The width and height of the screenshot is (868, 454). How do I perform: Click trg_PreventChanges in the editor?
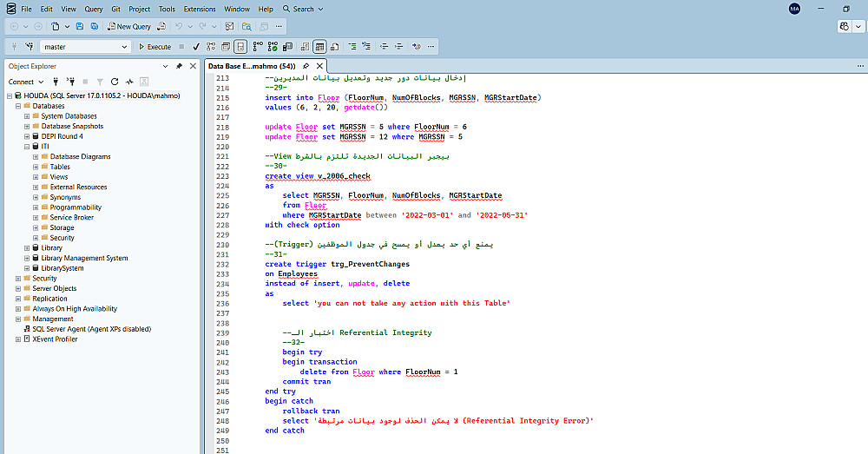point(371,264)
